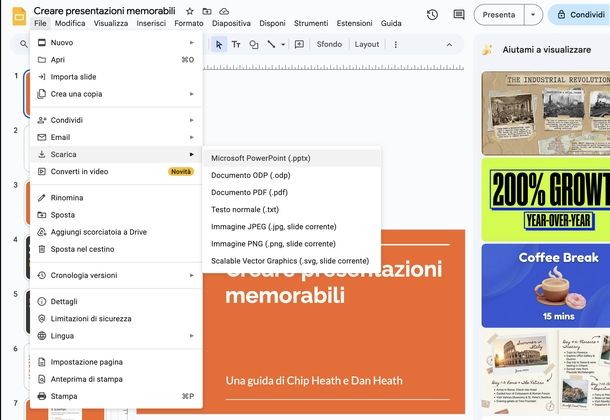Select the shape tool
The height and width of the screenshot is (420, 610).
[x=254, y=45]
